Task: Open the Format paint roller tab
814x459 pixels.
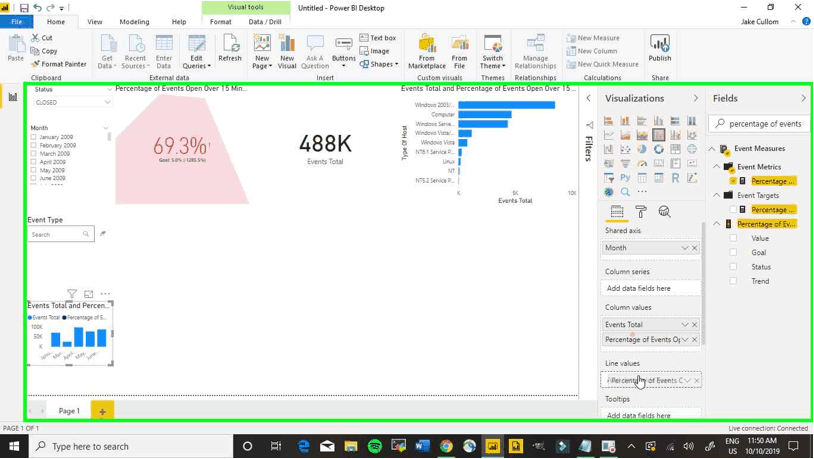Action: click(x=641, y=211)
